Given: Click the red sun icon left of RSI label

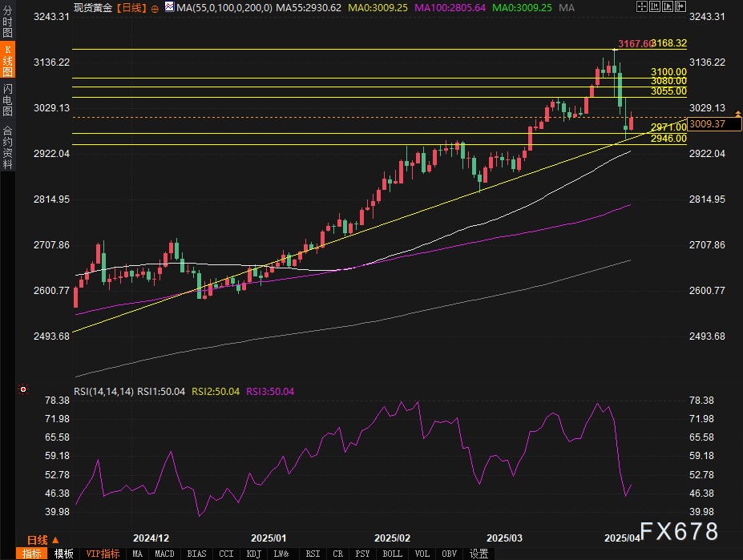Looking at the screenshot, I should point(22,390).
